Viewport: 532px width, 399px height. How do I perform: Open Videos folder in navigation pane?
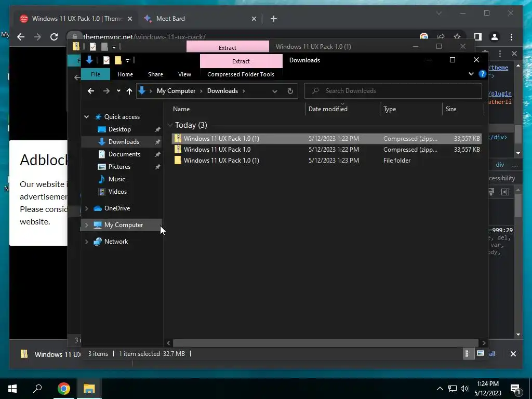click(x=117, y=192)
